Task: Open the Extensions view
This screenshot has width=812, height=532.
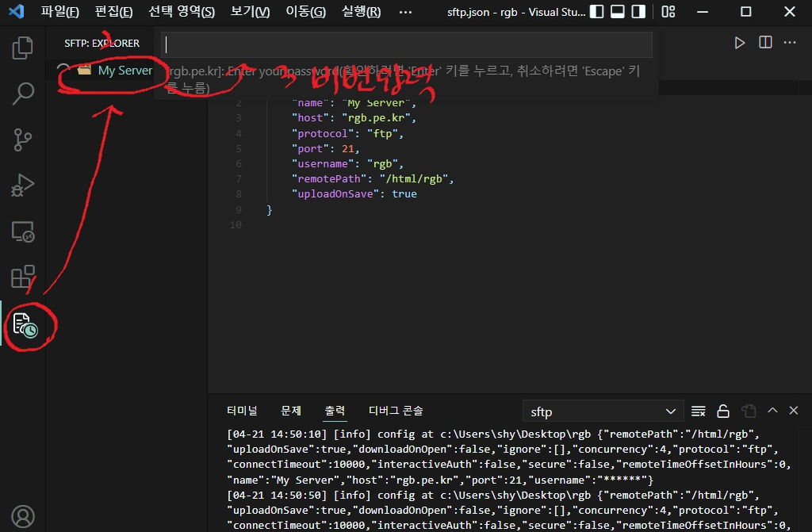Action: click(23, 277)
